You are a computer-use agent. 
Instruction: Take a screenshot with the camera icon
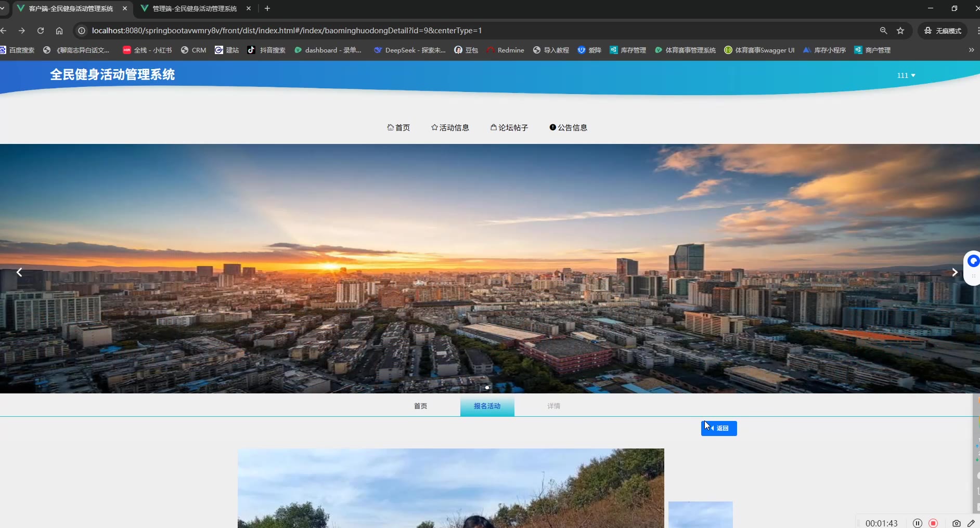point(956,523)
